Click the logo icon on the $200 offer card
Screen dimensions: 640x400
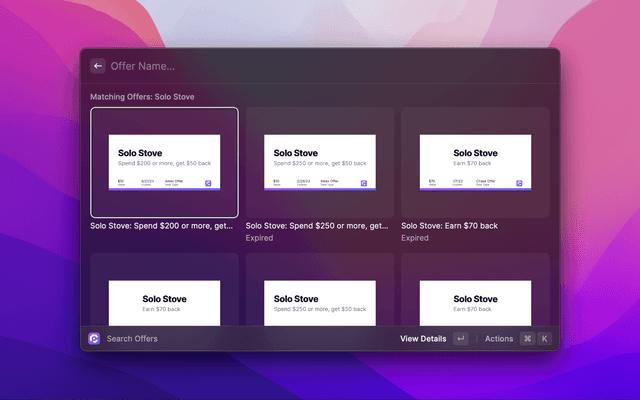click(209, 183)
